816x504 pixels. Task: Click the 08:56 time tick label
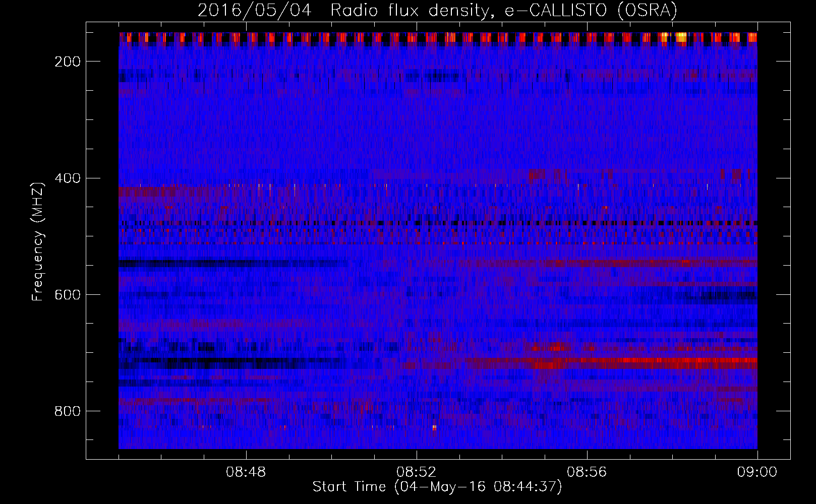tap(587, 472)
